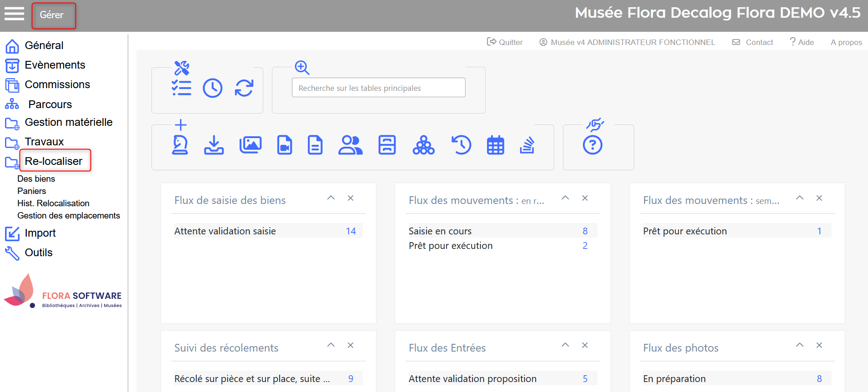Click the question mark help circle icon

point(592,145)
